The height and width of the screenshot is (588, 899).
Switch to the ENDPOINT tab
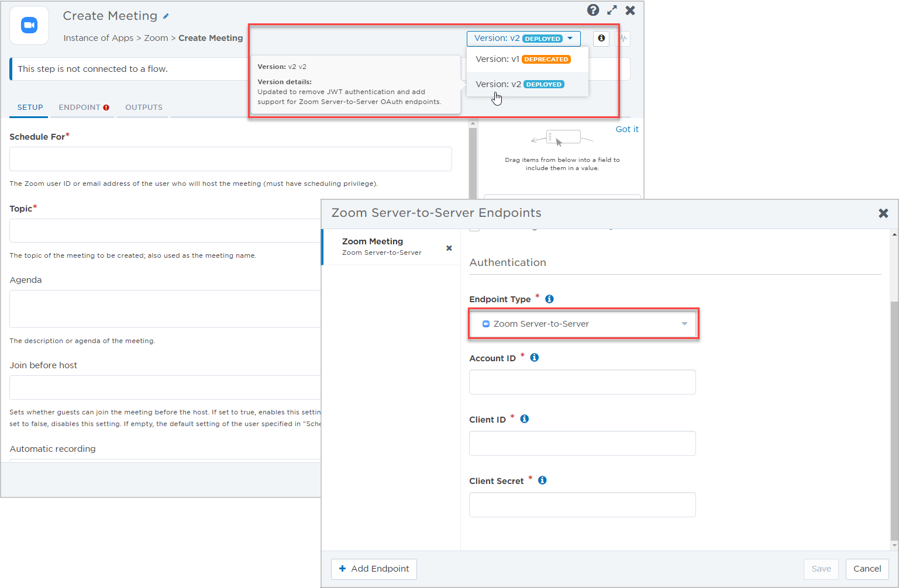(x=84, y=108)
